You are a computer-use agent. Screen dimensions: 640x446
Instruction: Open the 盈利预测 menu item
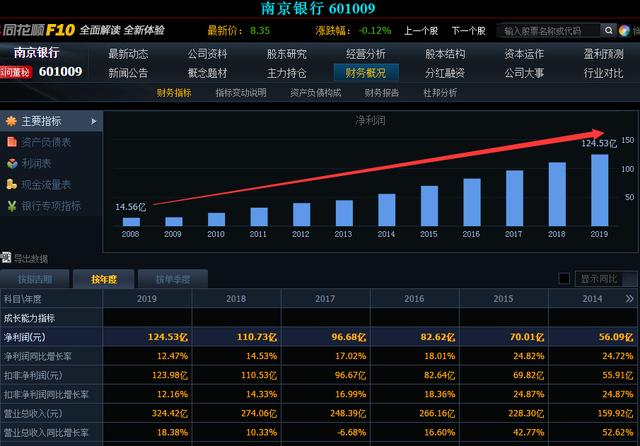click(x=603, y=54)
